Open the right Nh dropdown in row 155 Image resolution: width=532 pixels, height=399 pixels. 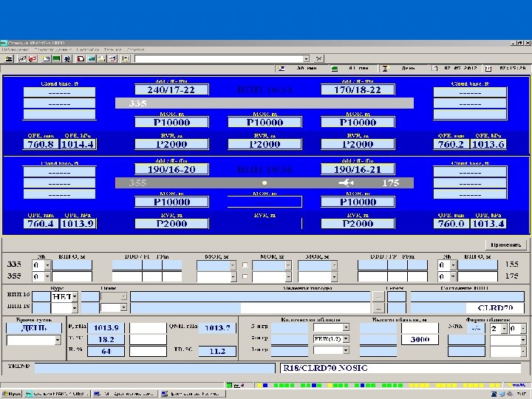click(453, 265)
